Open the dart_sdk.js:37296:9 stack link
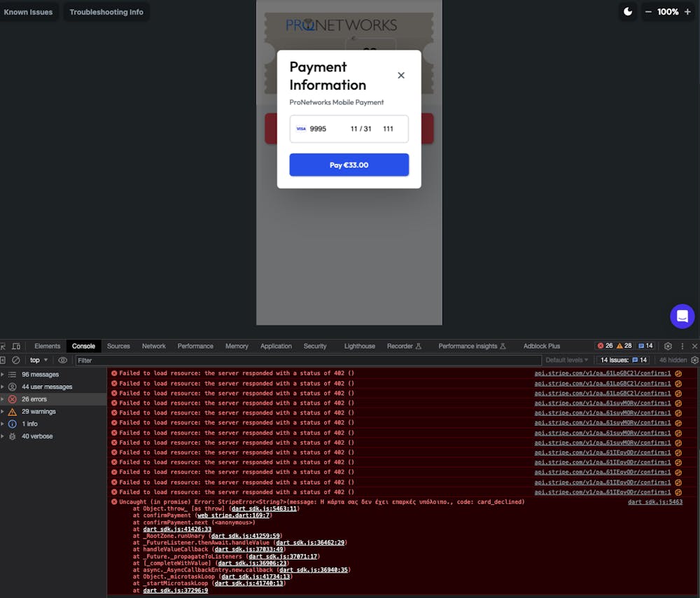Viewport: 700px width, 598px height. [x=175, y=590]
